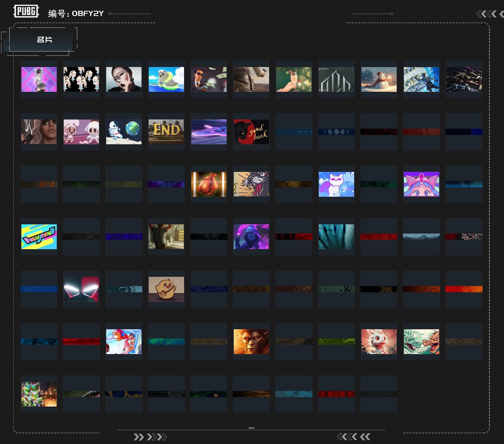Select the NewJeans logo card

pyautogui.click(x=39, y=237)
